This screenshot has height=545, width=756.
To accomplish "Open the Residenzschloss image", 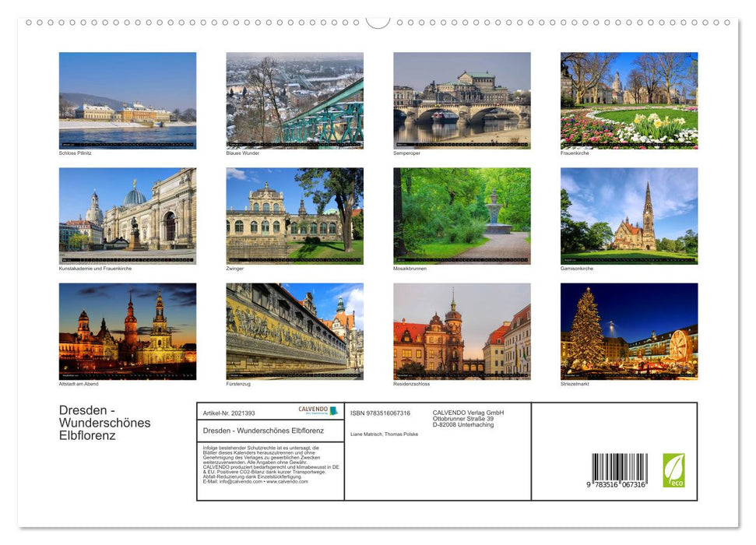I will pyautogui.click(x=462, y=331).
